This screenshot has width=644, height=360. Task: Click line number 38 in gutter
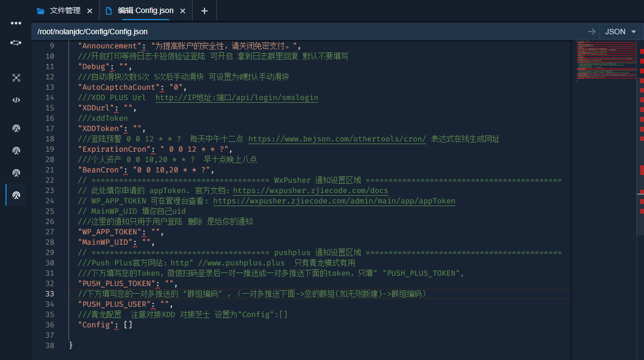coord(49,346)
